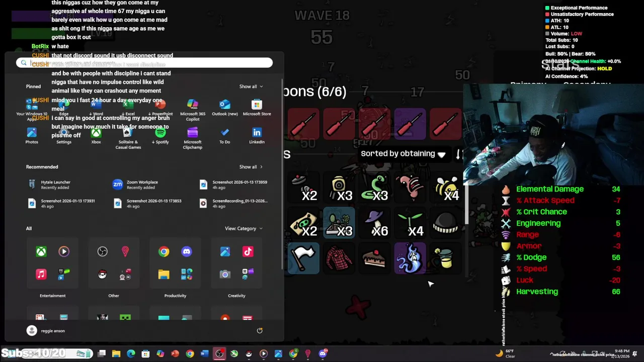The image size is (644, 362).
Task: Show all Recommended items
Action: click(x=251, y=167)
